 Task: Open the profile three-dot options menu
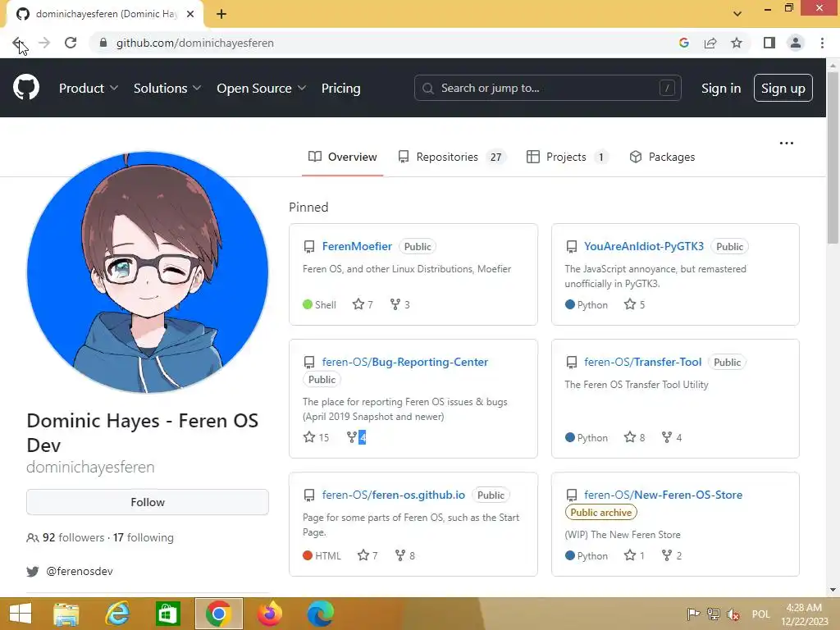[x=787, y=143]
